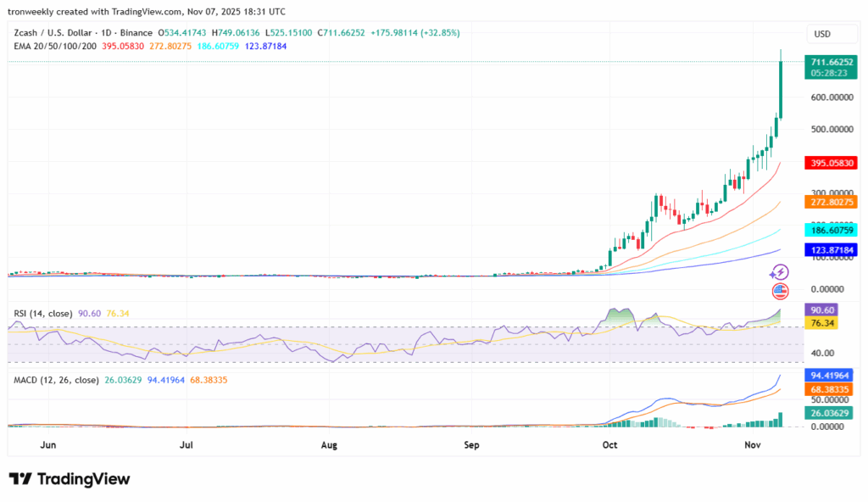Click the Aug label on time axis
The height and width of the screenshot is (502, 868).
(329, 444)
